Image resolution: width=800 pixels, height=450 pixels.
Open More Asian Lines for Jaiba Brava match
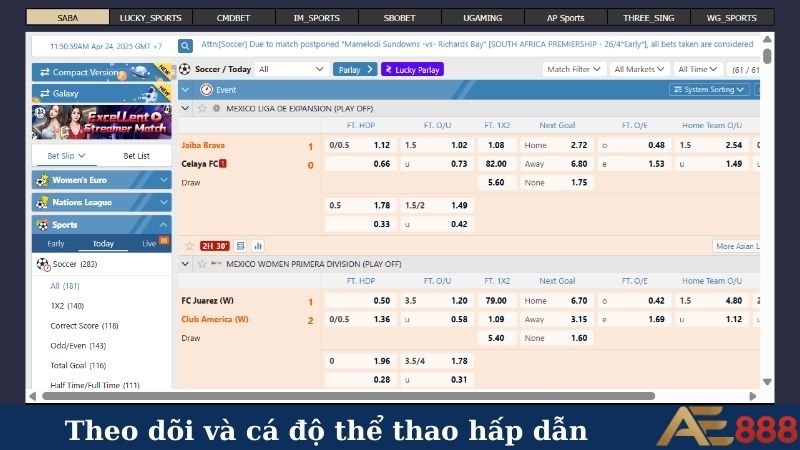tap(736, 246)
